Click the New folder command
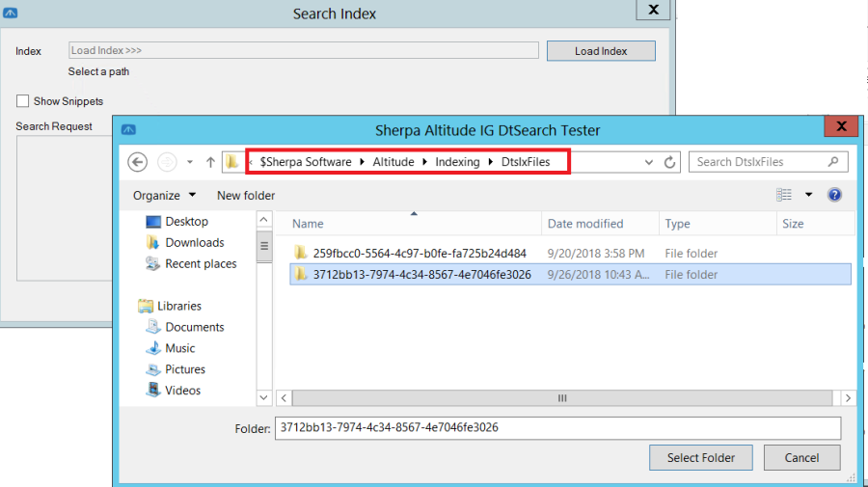This screenshot has height=487, width=868. 246,195
